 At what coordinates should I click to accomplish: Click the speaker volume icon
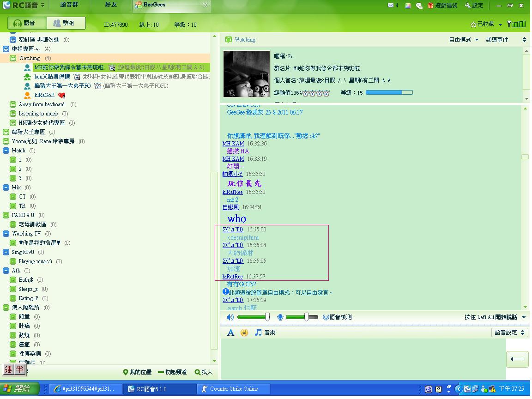click(x=230, y=317)
